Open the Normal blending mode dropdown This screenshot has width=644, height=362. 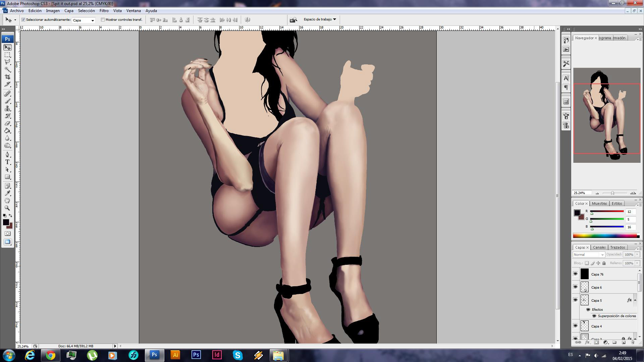(589, 255)
